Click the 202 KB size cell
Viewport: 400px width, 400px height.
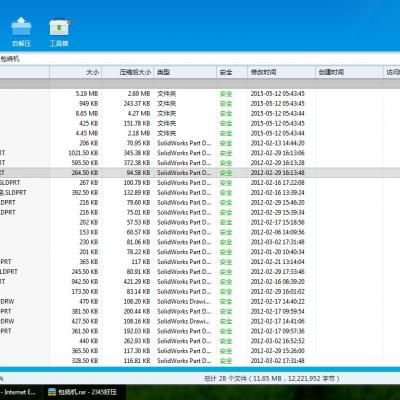89,222
